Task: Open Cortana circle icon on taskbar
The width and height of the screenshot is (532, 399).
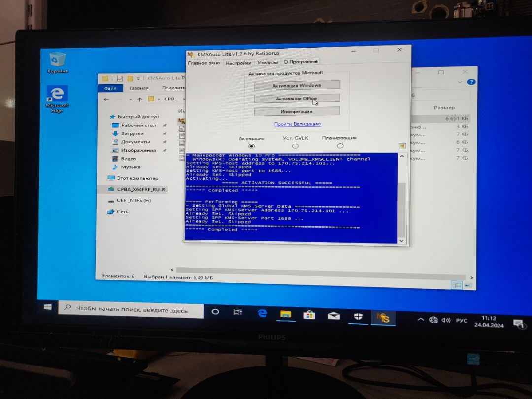Action: pyautogui.click(x=215, y=311)
